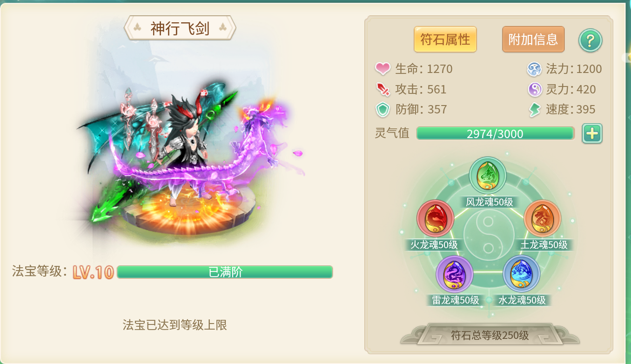Click the 符石总等级250级 banner
Screen dimensions: 631x364
click(490, 335)
